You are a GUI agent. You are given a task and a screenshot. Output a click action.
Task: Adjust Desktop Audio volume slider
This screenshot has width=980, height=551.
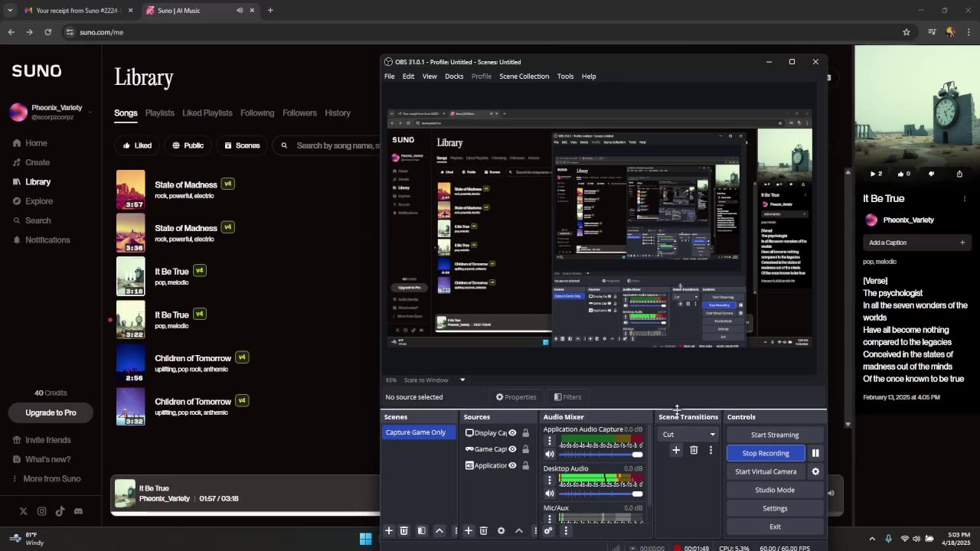point(601,494)
